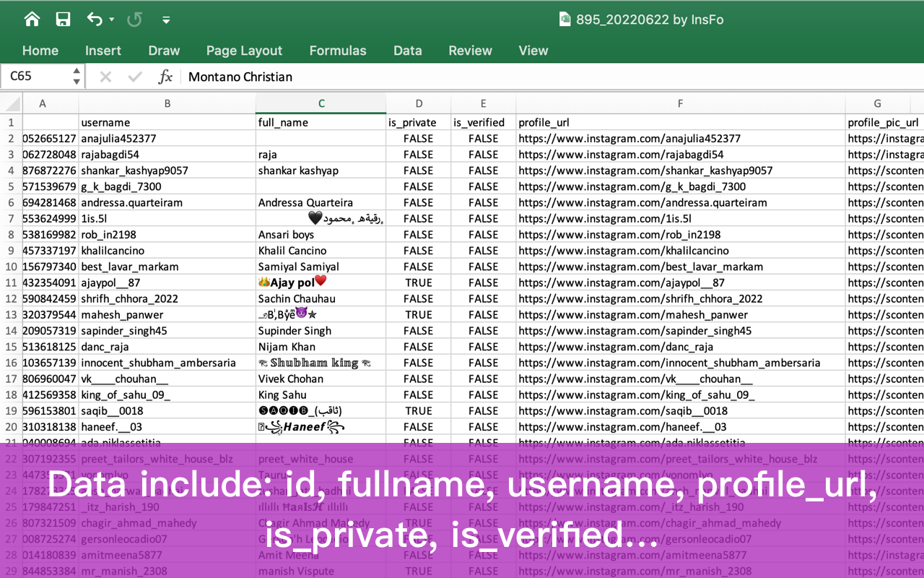
Task: Open the Home ribbon tab
Action: [40, 51]
